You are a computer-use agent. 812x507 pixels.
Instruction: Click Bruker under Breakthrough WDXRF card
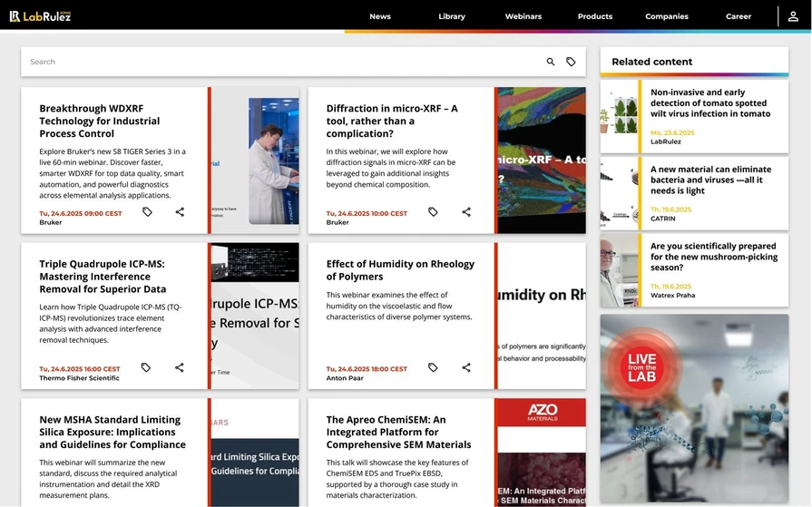click(x=51, y=222)
